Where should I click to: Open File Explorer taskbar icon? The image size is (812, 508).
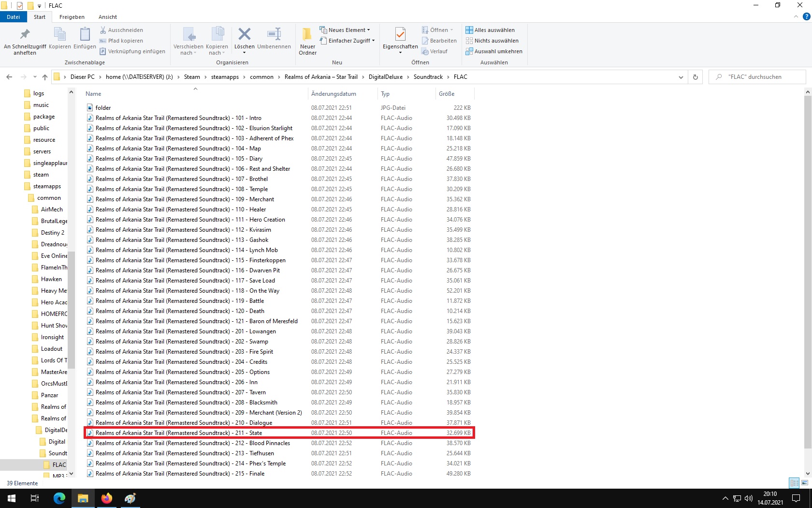click(x=83, y=498)
